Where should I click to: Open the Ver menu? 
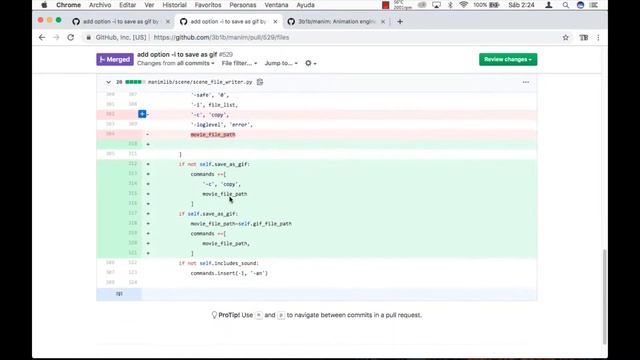click(x=149, y=5)
